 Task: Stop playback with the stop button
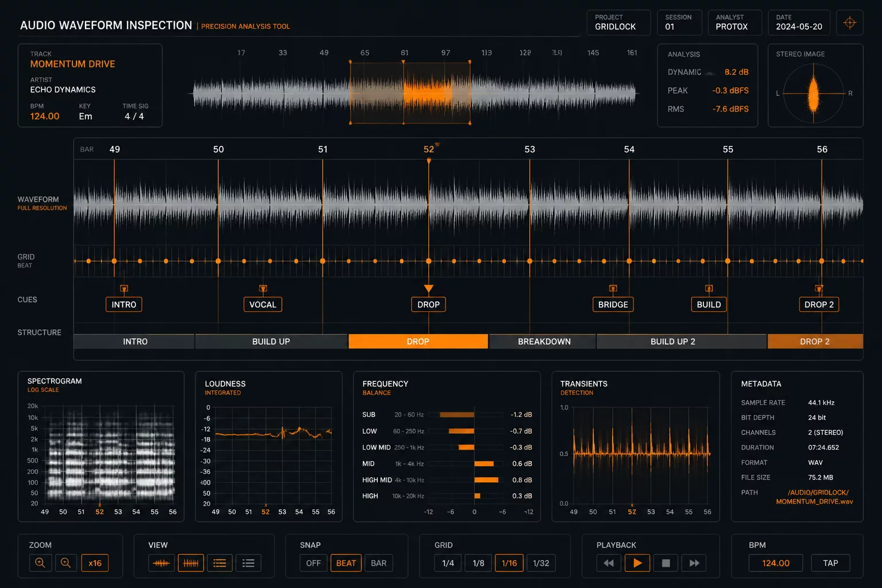tap(666, 563)
